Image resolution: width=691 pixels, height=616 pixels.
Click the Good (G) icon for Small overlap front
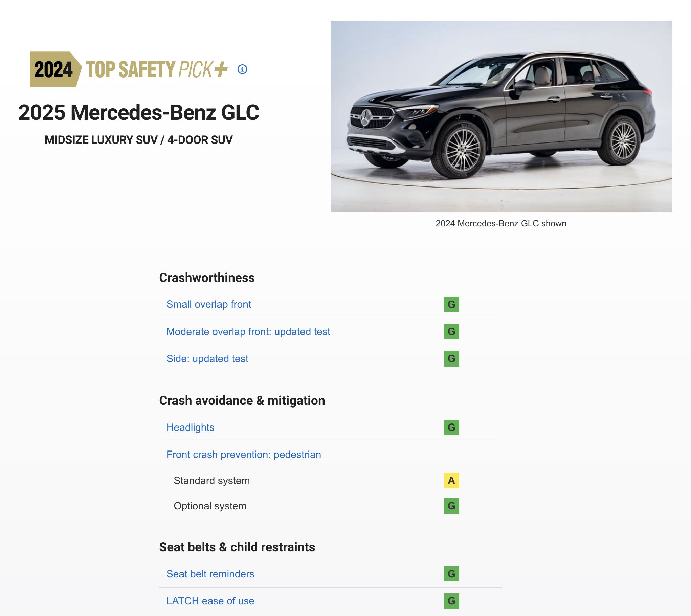point(451,304)
